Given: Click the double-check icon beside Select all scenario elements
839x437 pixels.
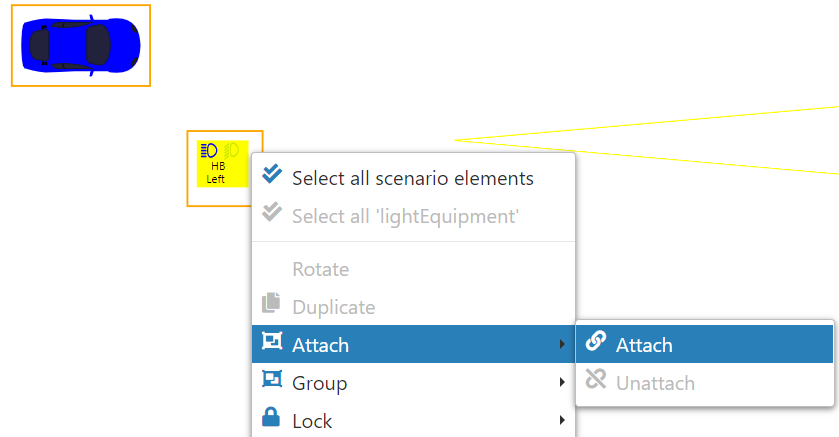Looking at the screenshot, I should [x=272, y=174].
